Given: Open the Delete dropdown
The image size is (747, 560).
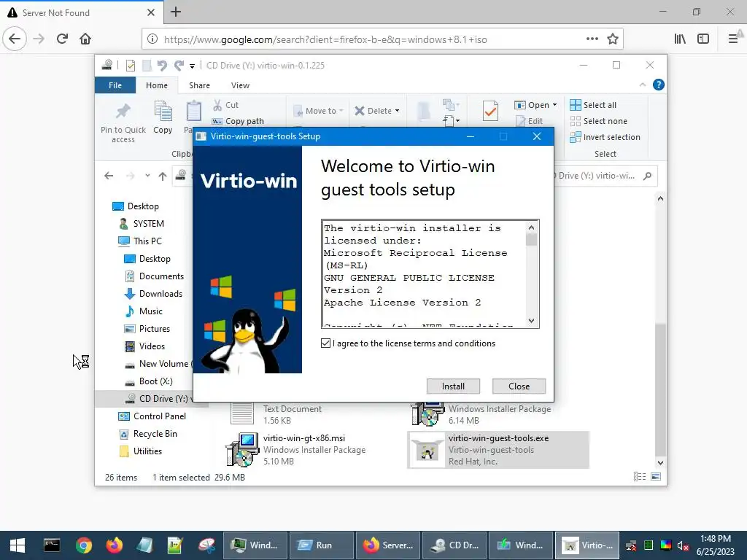Looking at the screenshot, I should click(x=377, y=111).
